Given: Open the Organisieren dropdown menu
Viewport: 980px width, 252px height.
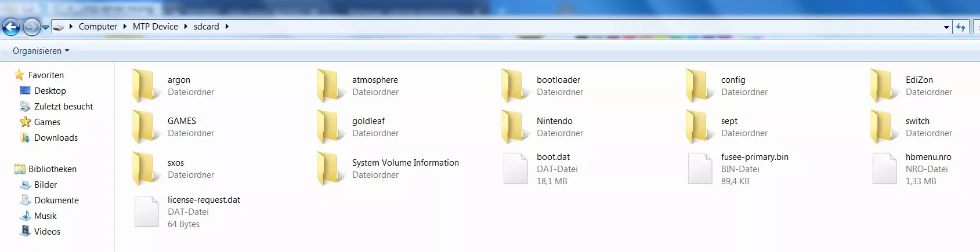Looking at the screenshot, I should 41,51.
